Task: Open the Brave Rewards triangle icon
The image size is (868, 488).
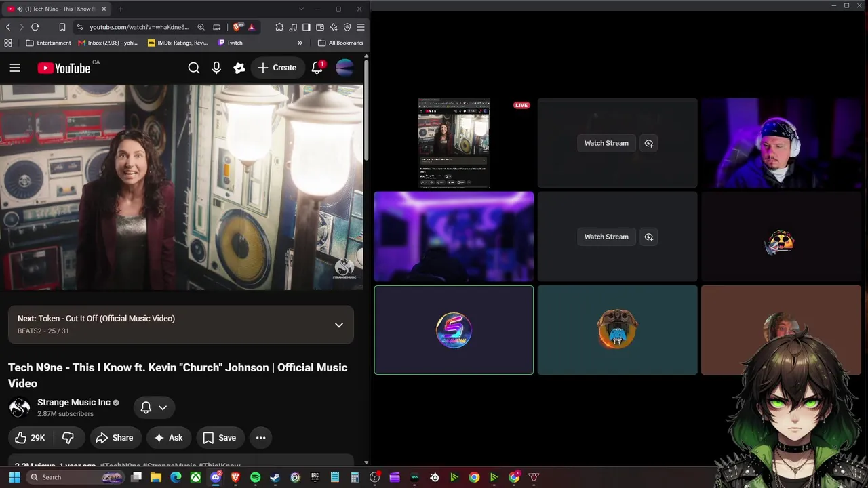Action: pyautogui.click(x=251, y=27)
